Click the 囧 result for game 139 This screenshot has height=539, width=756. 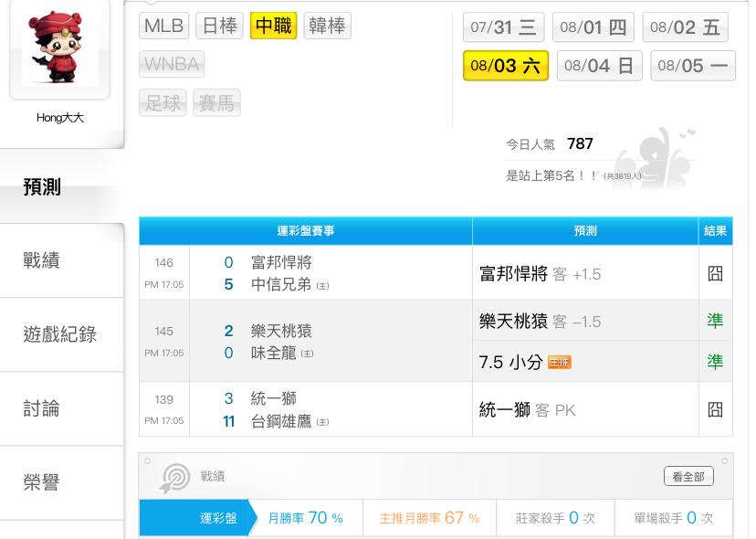[x=715, y=409]
